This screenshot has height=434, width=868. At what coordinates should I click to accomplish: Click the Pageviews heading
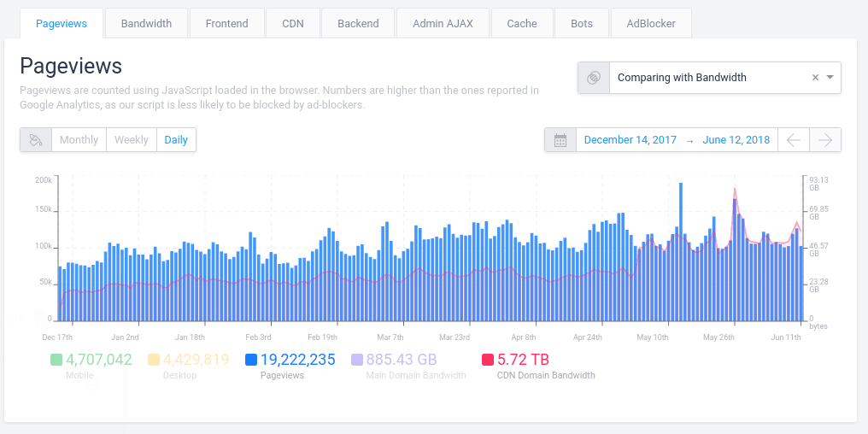[71, 66]
